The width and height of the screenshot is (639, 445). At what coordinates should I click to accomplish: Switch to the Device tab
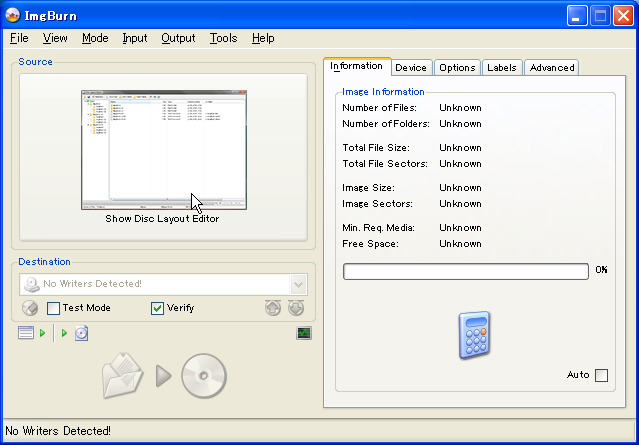point(411,68)
